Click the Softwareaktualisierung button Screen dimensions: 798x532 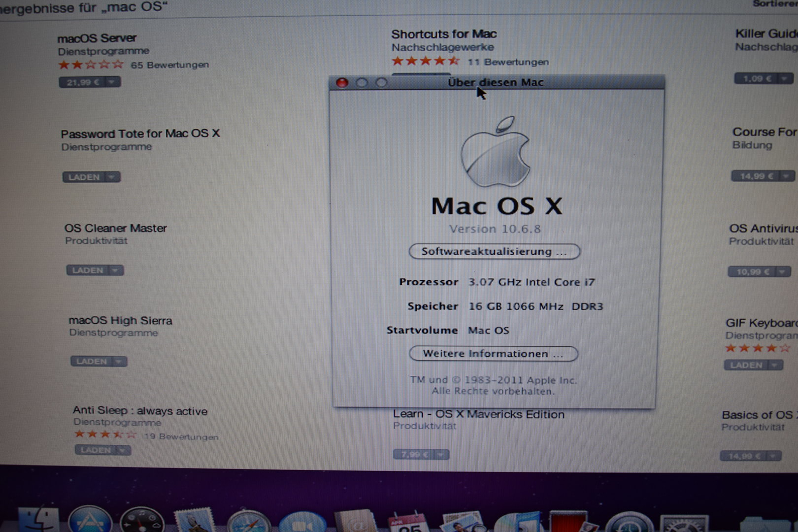[x=495, y=252]
